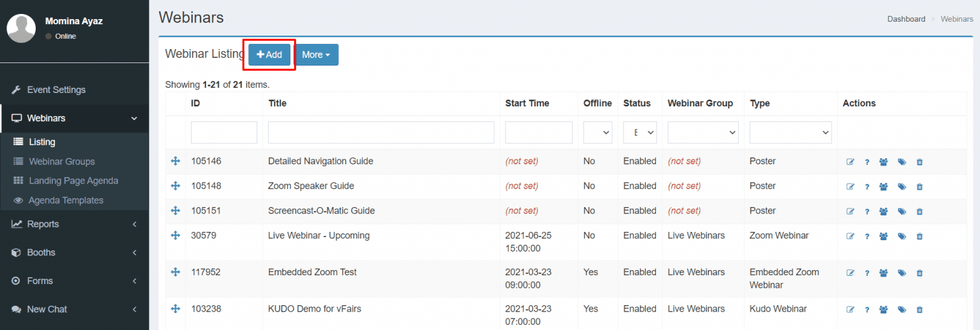Click tags icon for Live Webinar - Upcoming
Screen dimensions: 980x330
[902, 236]
